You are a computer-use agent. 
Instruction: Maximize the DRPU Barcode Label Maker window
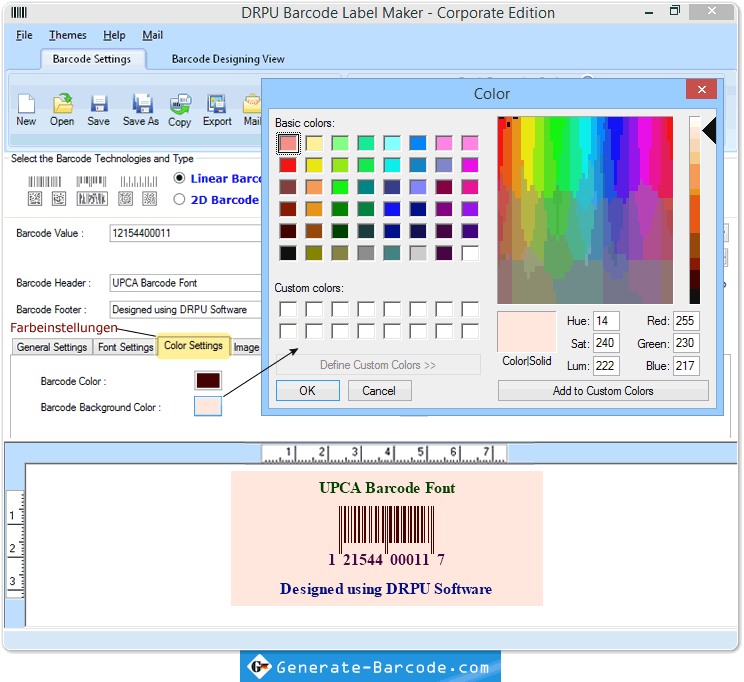click(x=674, y=11)
